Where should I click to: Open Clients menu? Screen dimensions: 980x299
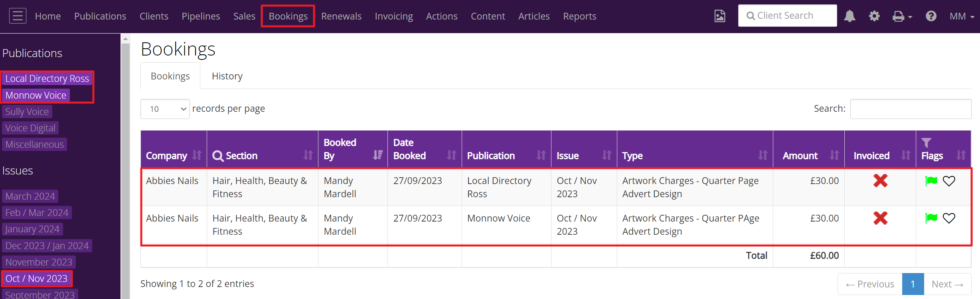(x=154, y=16)
